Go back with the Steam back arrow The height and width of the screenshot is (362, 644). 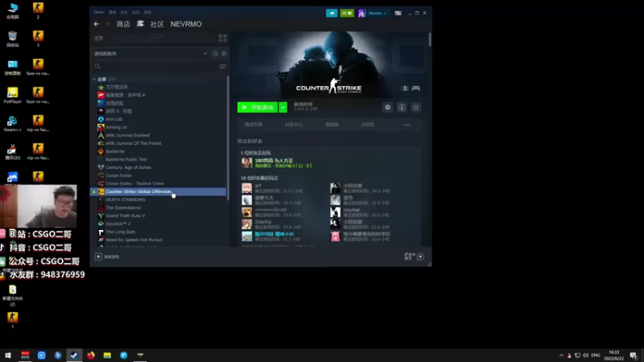click(96, 24)
